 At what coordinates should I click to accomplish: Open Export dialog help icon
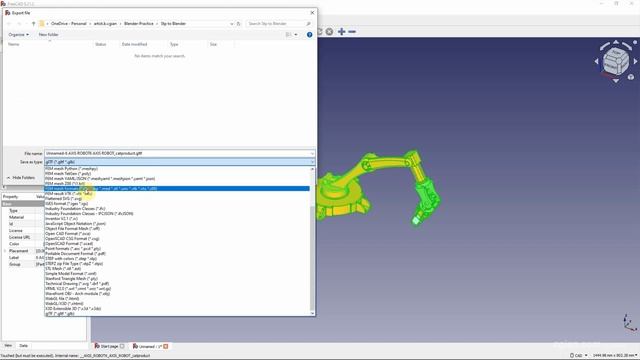(309, 35)
